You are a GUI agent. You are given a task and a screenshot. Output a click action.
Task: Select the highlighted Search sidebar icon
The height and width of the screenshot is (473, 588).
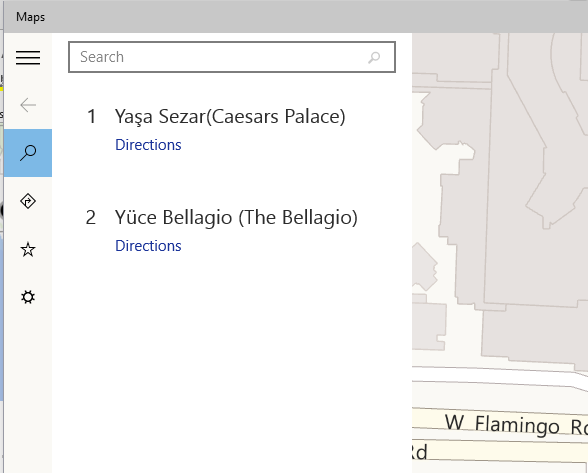28,153
